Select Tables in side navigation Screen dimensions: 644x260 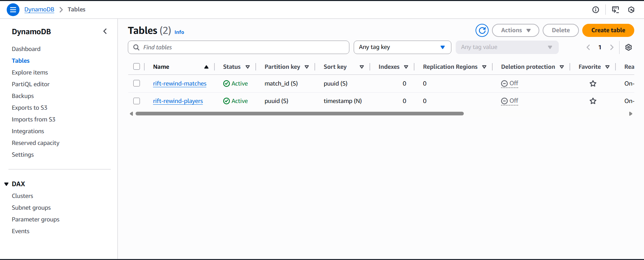pos(21,61)
